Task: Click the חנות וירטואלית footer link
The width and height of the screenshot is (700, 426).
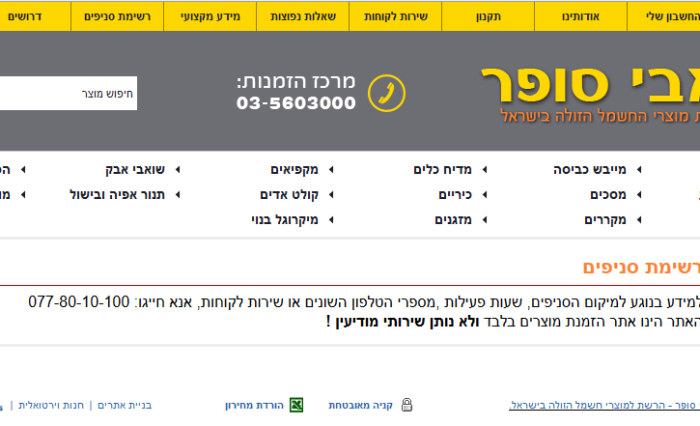Action: (51, 405)
